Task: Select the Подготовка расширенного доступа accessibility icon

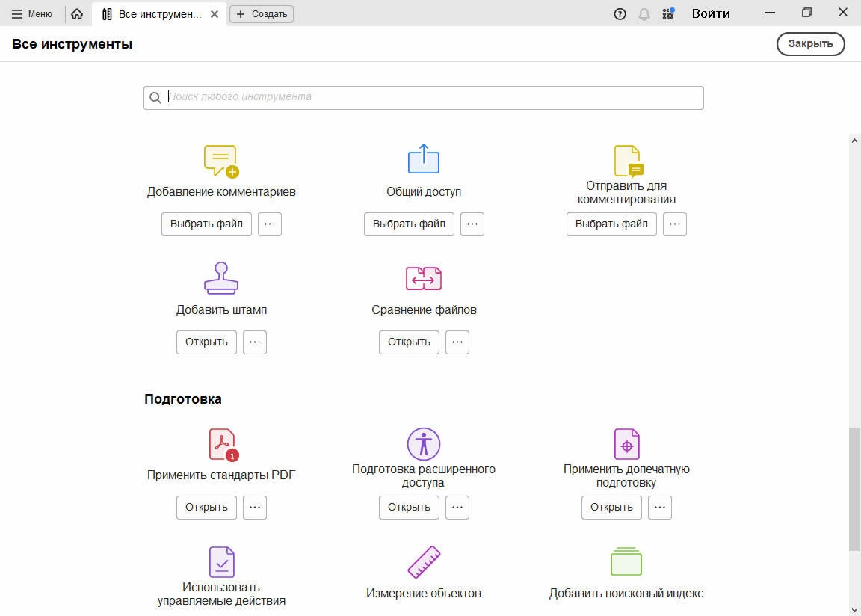Action: 423,443
